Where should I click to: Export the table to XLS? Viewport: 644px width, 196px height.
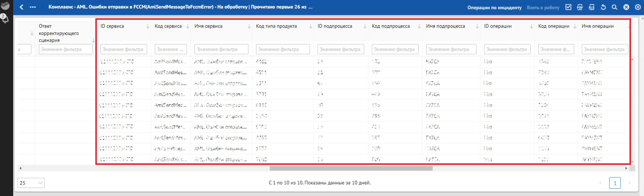pos(591,7)
